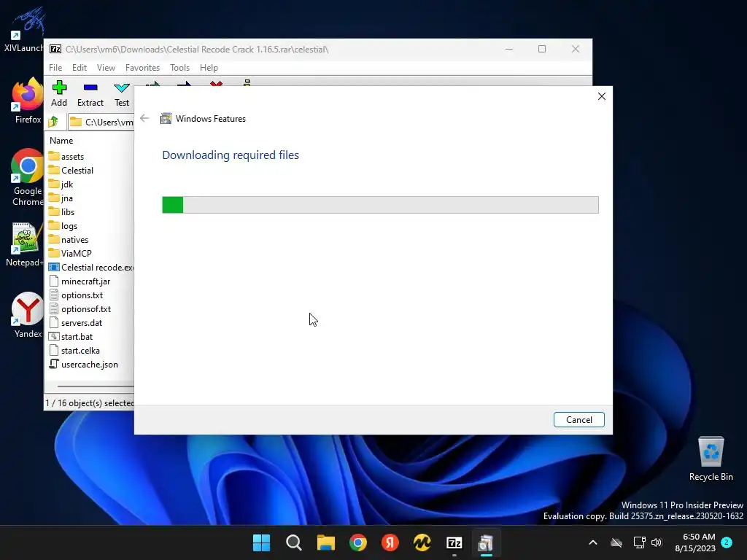Image resolution: width=747 pixels, height=560 pixels.
Task: Open File Explorer from taskbar
Action: click(326, 542)
